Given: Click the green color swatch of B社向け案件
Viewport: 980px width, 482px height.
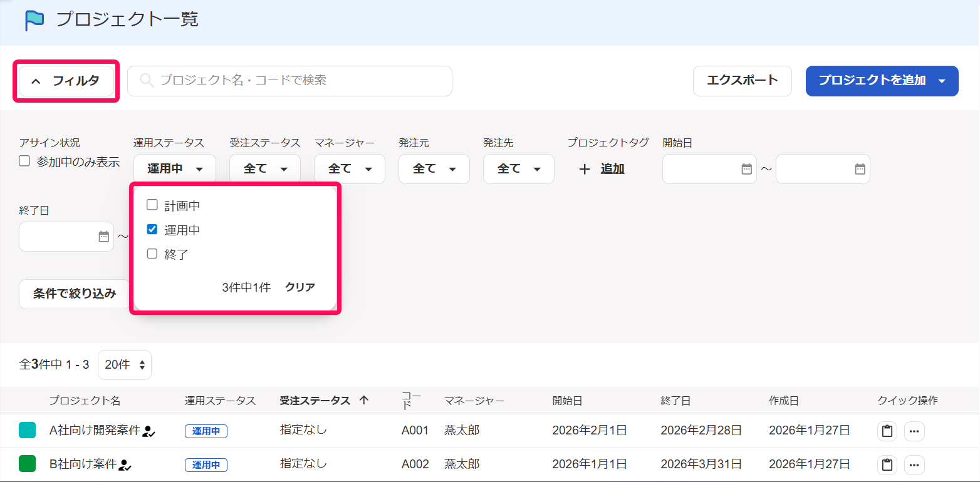Looking at the screenshot, I should pyautogui.click(x=27, y=464).
